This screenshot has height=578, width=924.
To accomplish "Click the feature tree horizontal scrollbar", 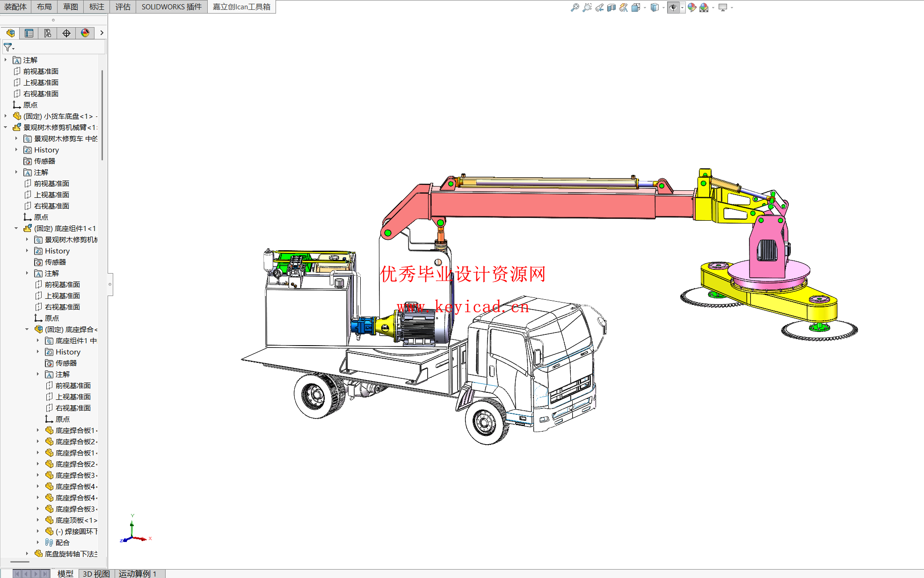I will click(x=20, y=562).
